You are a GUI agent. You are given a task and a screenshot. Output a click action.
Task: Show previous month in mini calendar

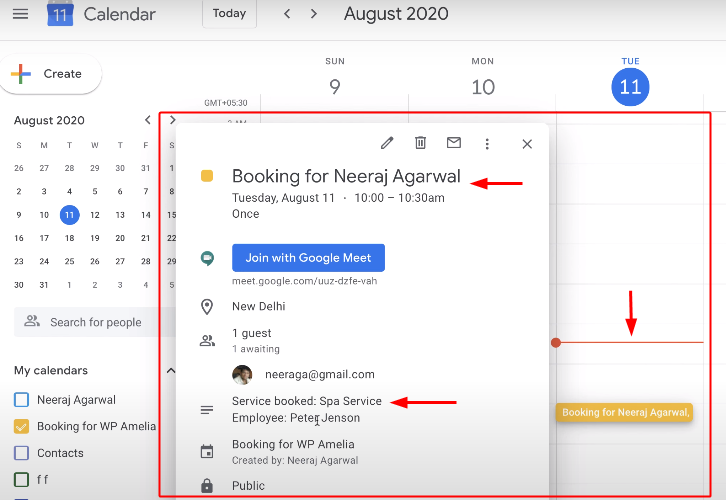(148, 120)
